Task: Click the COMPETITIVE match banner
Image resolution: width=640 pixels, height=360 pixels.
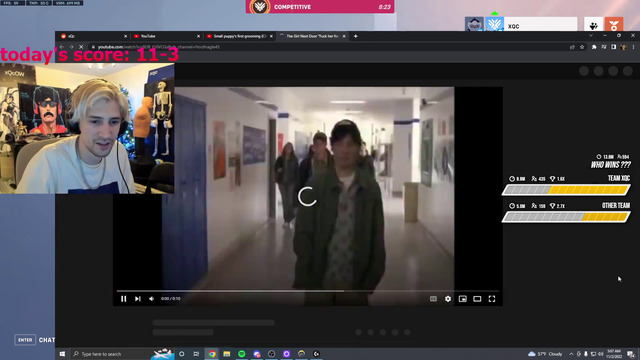Action: coord(320,7)
